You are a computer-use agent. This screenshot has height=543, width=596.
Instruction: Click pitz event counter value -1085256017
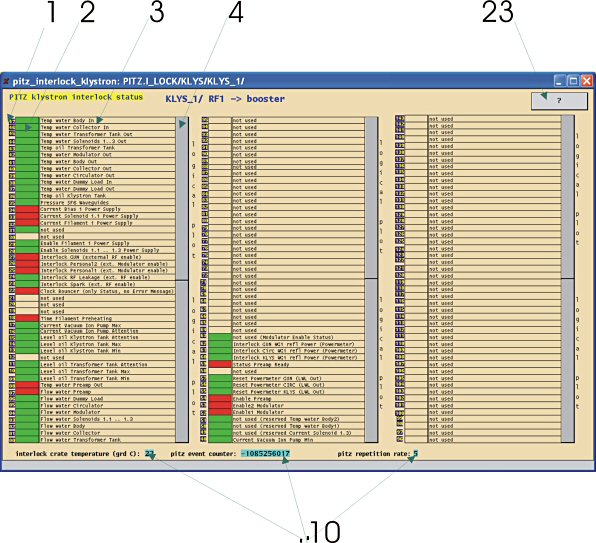coord(265,454)
